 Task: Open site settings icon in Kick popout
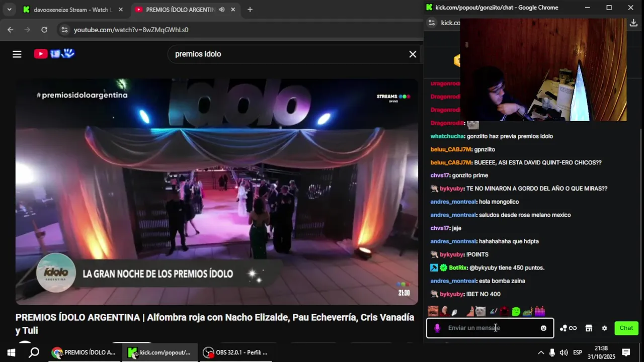[x=431, y=23]
